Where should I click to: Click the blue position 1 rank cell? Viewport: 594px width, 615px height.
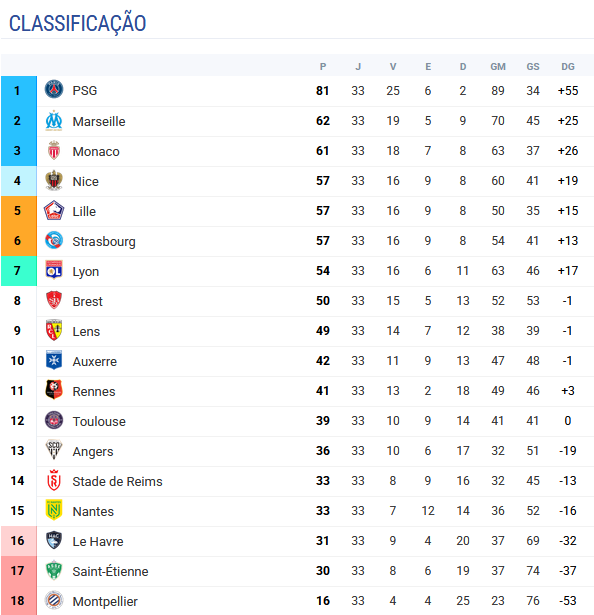tap(19, 91)
